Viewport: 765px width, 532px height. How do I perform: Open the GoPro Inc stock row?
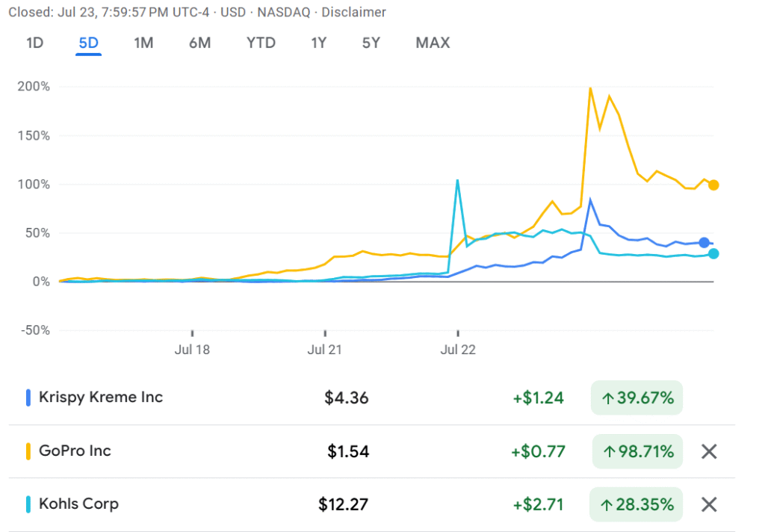[372, 451]
